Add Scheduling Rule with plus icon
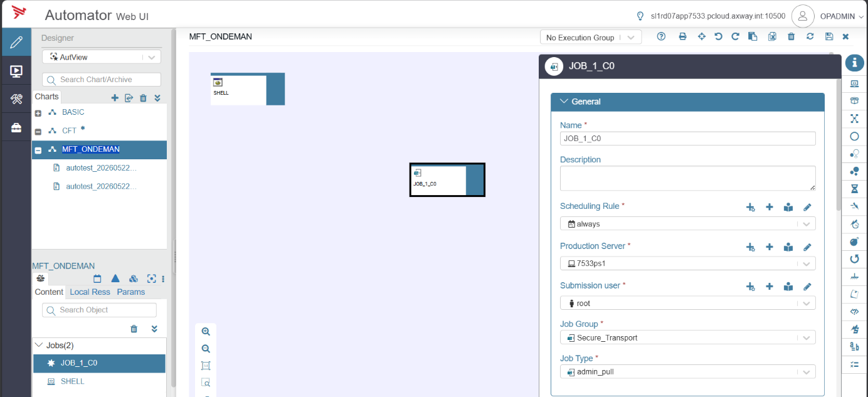The image size is (868, 397). [x=770, y=207]
